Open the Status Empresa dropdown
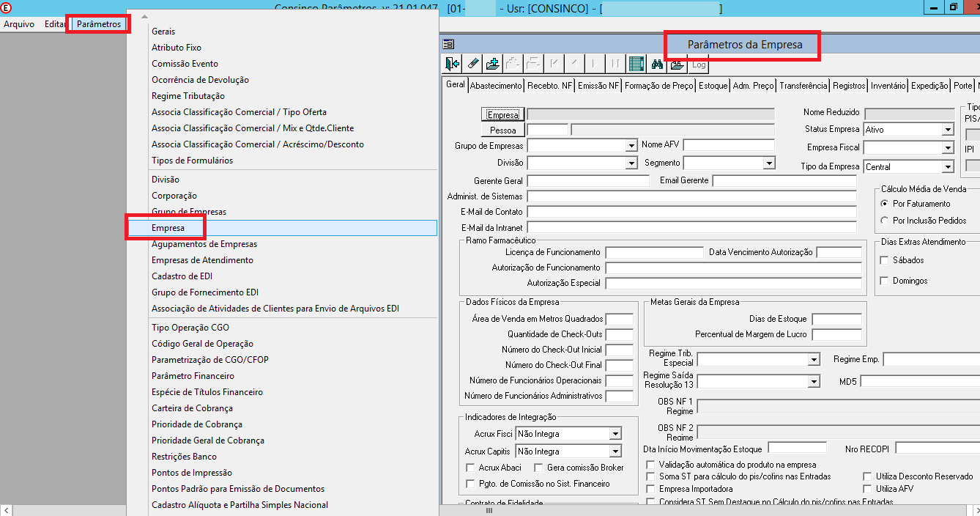The width and height of the screenshot is (980, 516). click(948, 130)
